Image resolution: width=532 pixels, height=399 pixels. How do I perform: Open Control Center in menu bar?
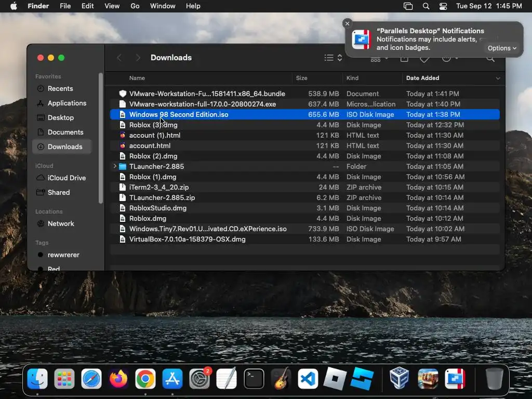click(443, 6)
